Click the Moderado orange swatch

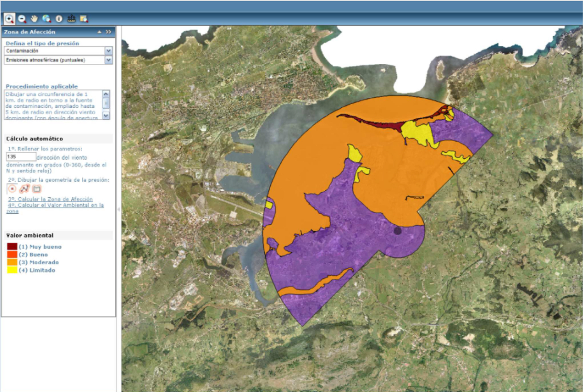[12, 262]
